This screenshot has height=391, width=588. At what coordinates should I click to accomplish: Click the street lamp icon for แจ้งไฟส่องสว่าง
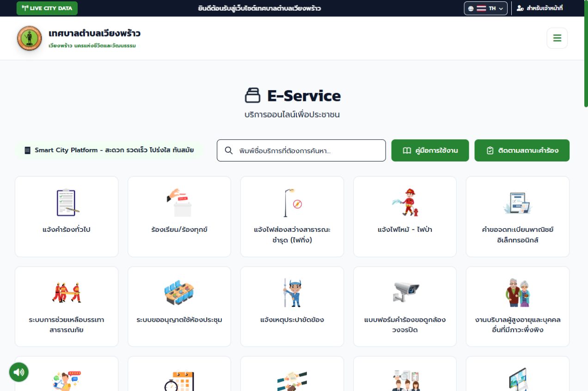click(292, 203)
